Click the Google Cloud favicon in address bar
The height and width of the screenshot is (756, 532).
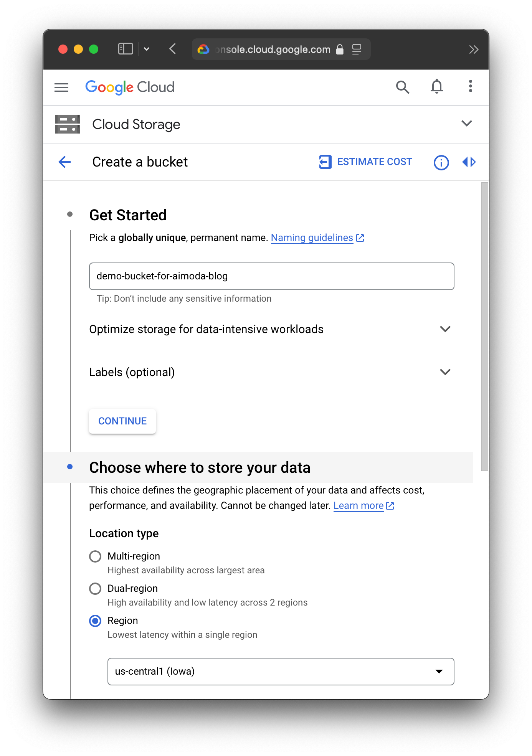point(203,49)
